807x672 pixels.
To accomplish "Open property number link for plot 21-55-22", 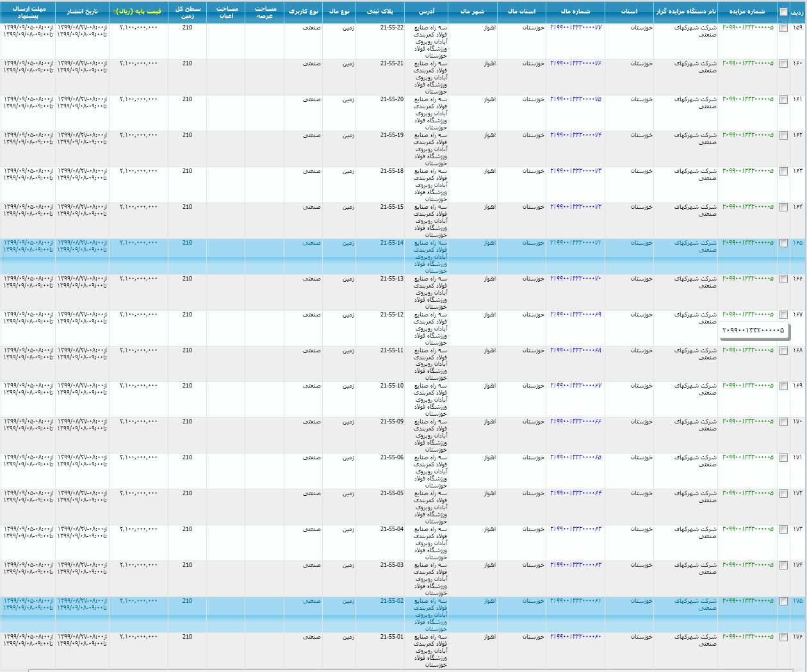I will [575, 28].
